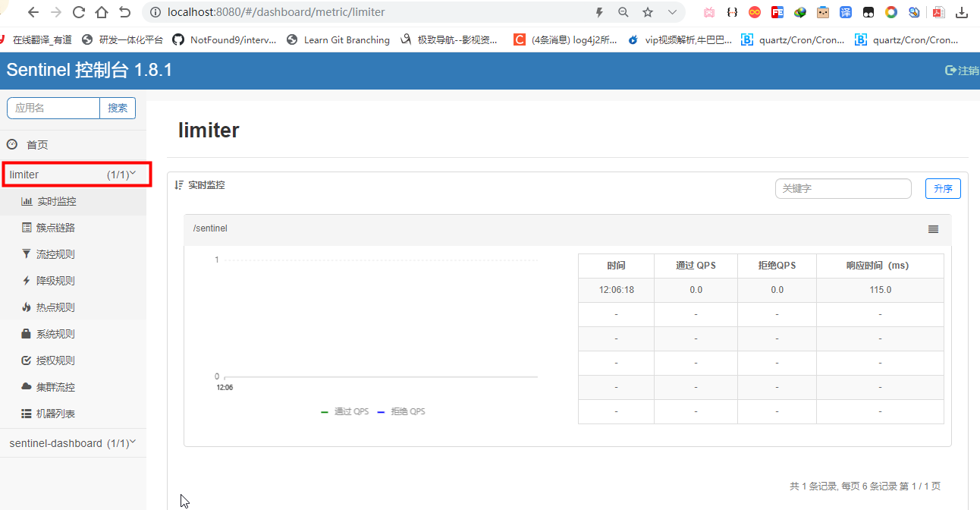This screenshot has height=510, width=980.
Task: Click the curly braces JSON extension icon
Action: [x=732, y=12]
